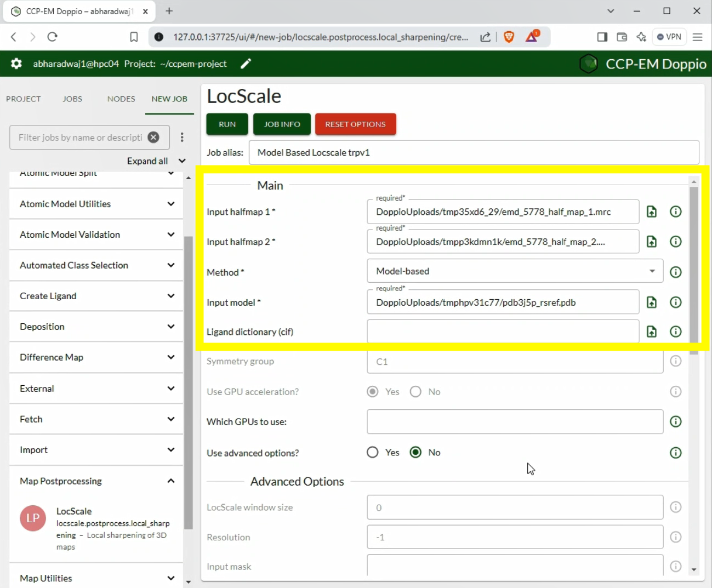The width and height of the screenshot is (712, 588).
Task: Select LocScale local sharpening job entry
Action: (x=96, y=529)
